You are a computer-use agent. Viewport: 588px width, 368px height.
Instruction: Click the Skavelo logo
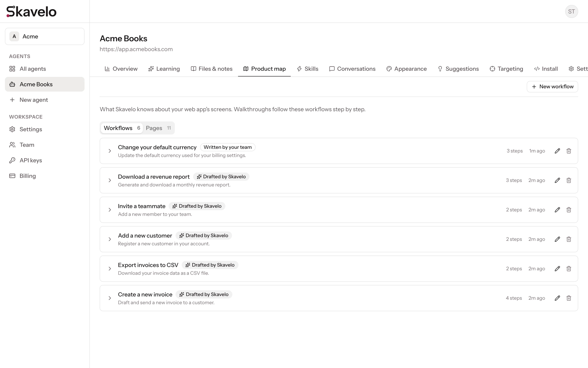pos(31,11)
